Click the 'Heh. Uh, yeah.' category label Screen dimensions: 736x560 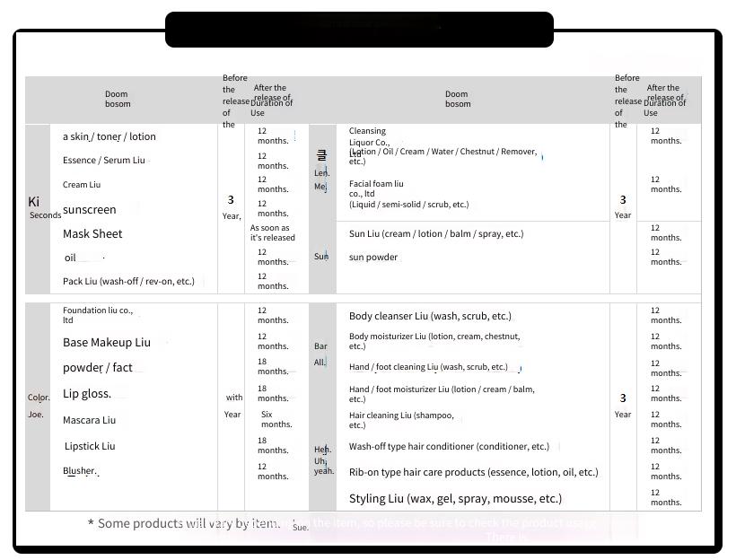[x=324, y=460]
